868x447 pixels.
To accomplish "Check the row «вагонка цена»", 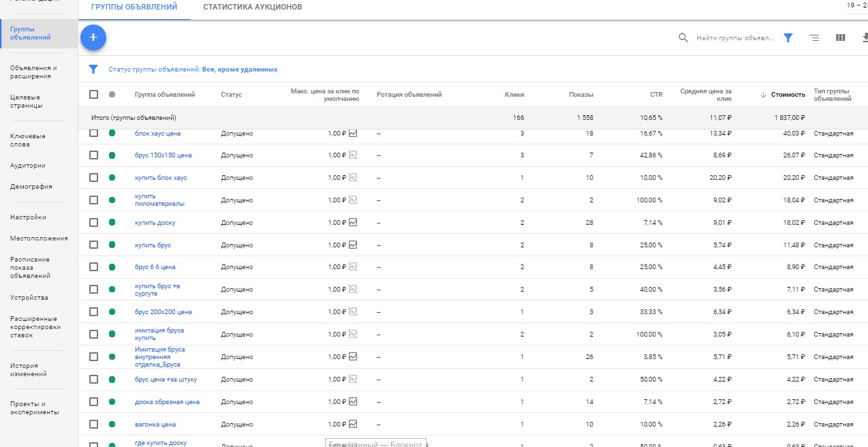I will pos(94,425).
